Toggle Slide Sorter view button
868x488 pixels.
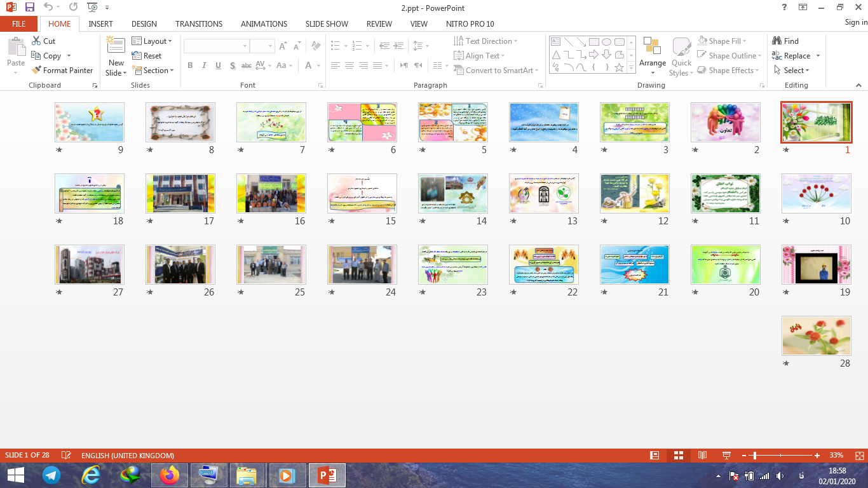[x=678, y=456]
